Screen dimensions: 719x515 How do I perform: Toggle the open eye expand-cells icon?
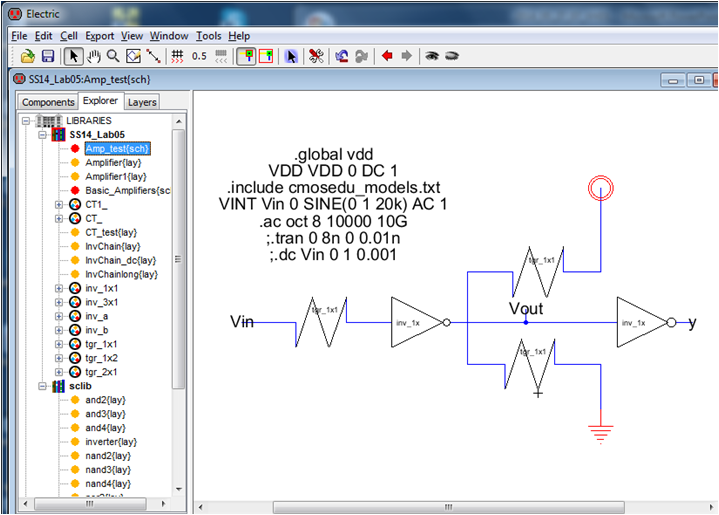pos(432,56)
